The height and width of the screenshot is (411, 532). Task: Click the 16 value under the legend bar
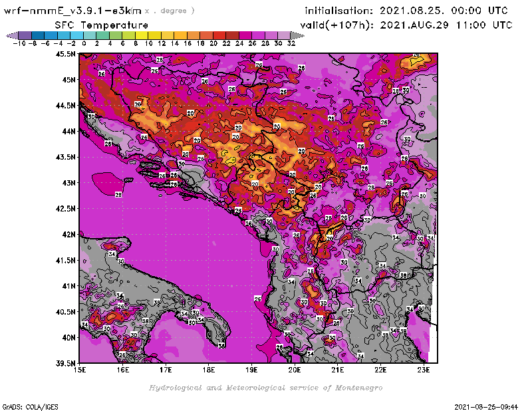point(188,43)
